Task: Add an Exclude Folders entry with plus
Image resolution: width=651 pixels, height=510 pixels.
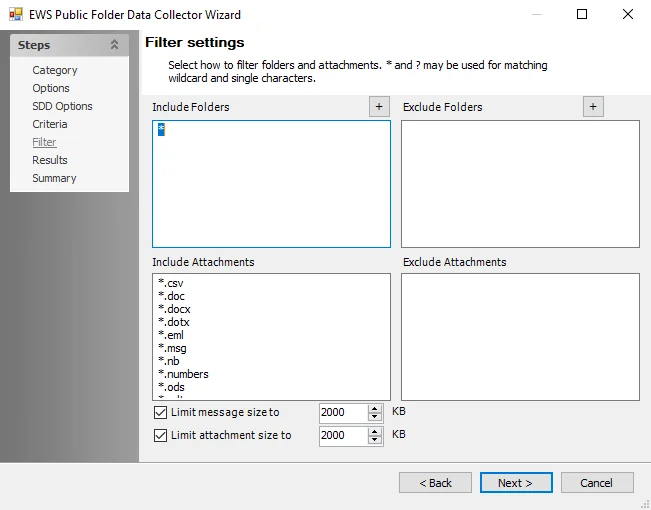Action: click(593, 107)
